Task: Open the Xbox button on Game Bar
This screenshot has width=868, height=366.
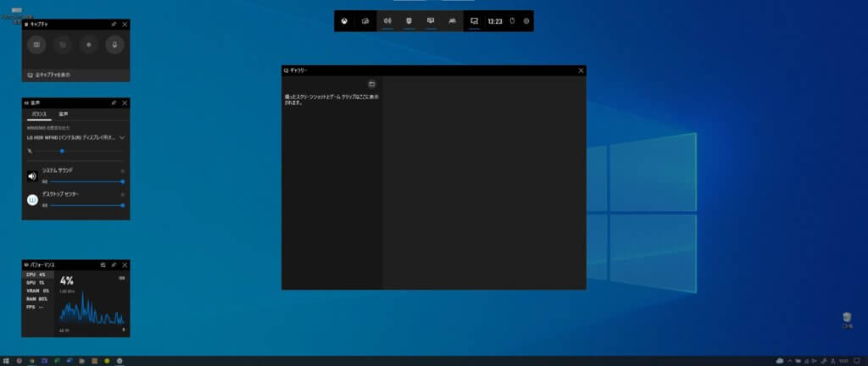Action: click(x=344, y=21)
